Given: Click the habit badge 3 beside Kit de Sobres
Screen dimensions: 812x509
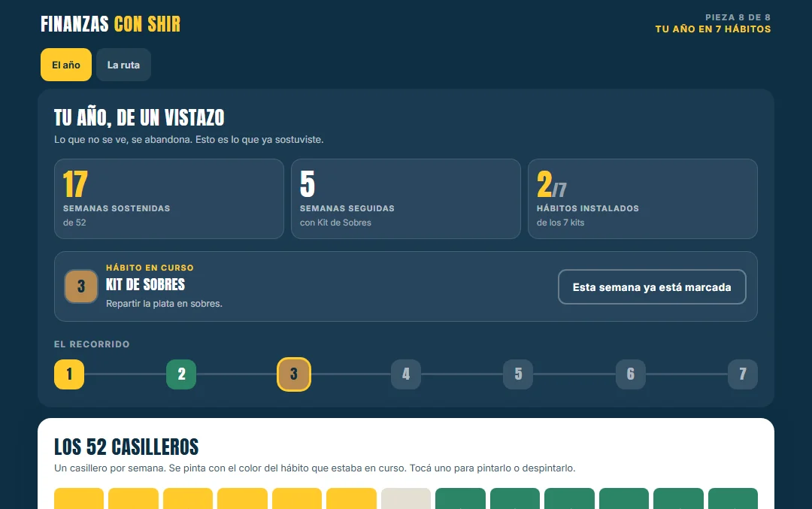Looking at the screenshot, I should click(x=80, y=286).
